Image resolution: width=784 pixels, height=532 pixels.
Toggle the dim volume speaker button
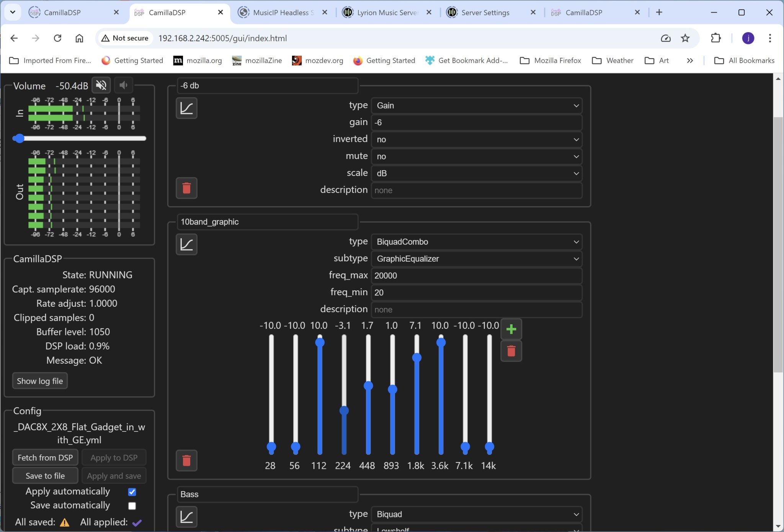click(123, 85)
